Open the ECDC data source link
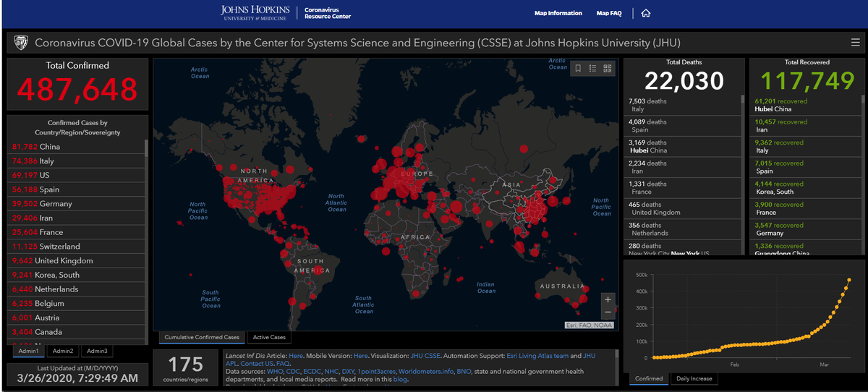The width and height of the screenshot is (868, 392). 312,372
